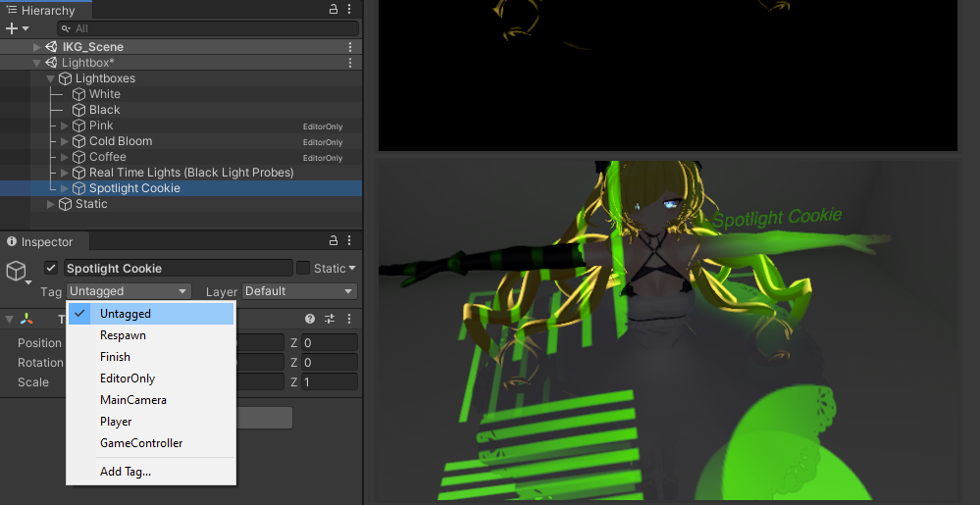Open the Transform component help icon
This screenshot has width=980, height=505.
[x=310, y=319]
